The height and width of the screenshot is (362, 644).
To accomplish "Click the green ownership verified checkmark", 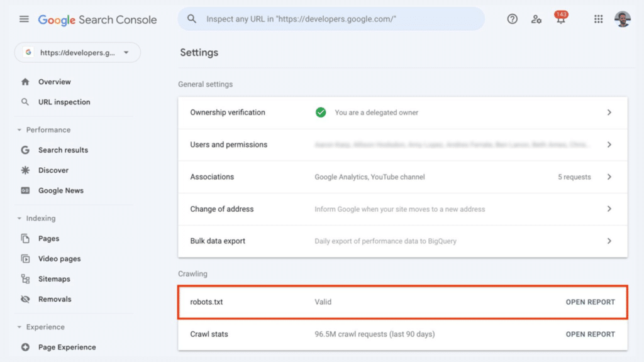I will 321,112.
